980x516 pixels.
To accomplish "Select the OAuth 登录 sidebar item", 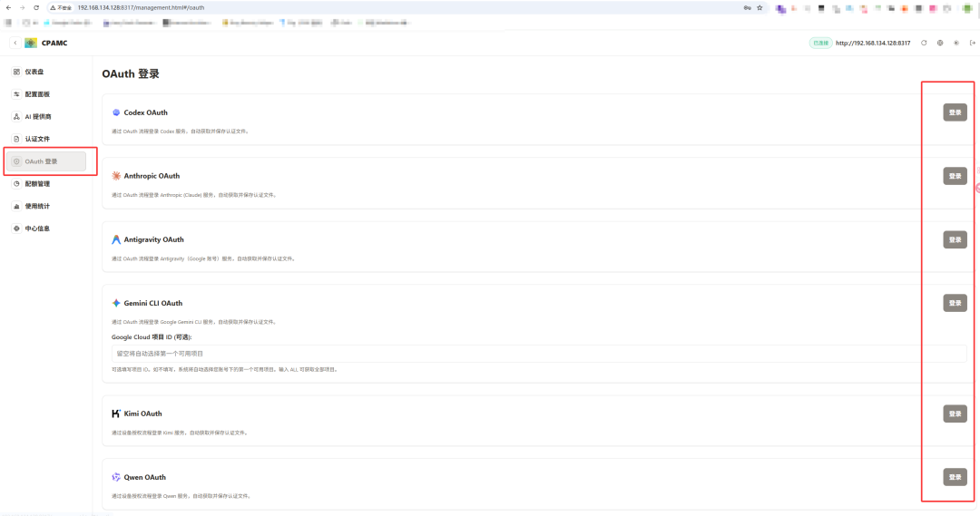I will 45,161.
